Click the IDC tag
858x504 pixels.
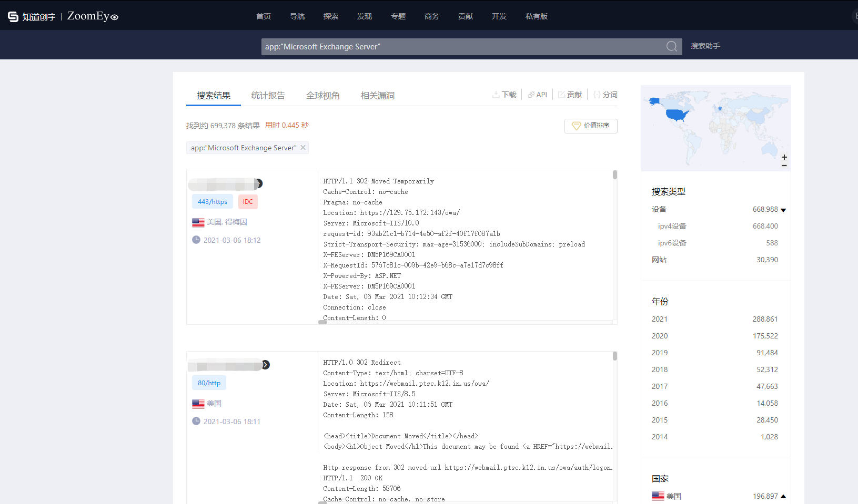coord(248,202)
